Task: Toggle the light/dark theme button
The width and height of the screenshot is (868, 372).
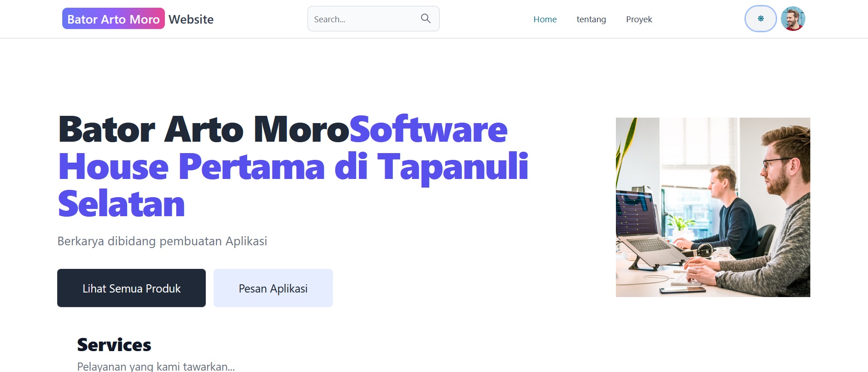Action: pos(760,19)
